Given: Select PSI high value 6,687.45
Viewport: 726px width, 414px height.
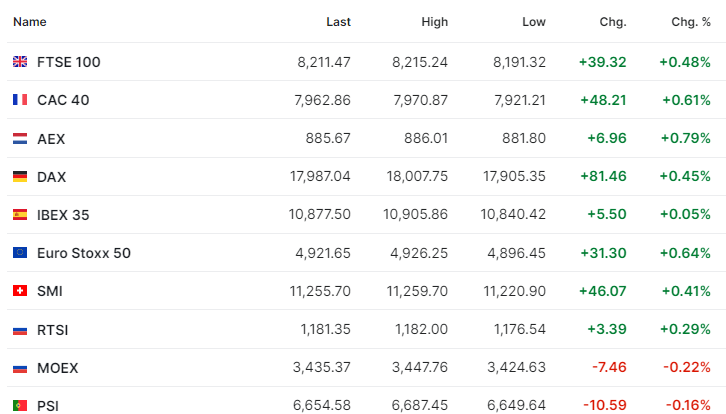Looking at the screenshot, I should 420,405.
